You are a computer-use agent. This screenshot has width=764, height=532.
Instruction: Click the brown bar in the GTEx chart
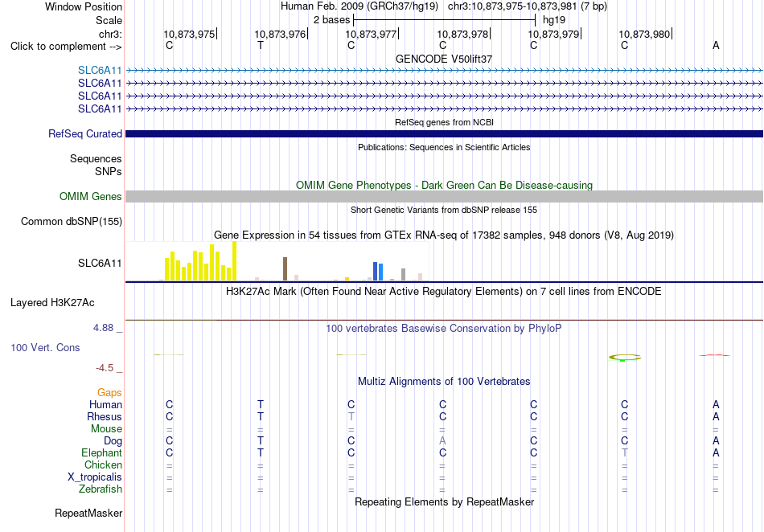coord(285,268)
